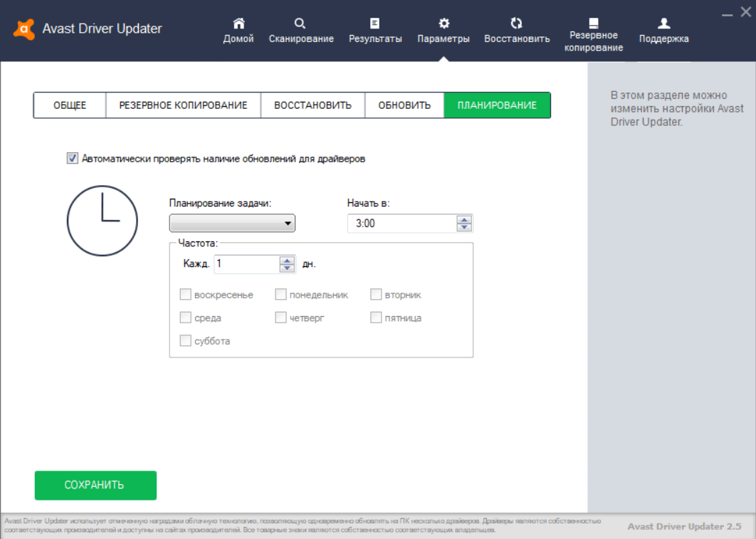Click the Начать в label
The height and width of the screenshot is (539, 756).
(x=368, y=203)
